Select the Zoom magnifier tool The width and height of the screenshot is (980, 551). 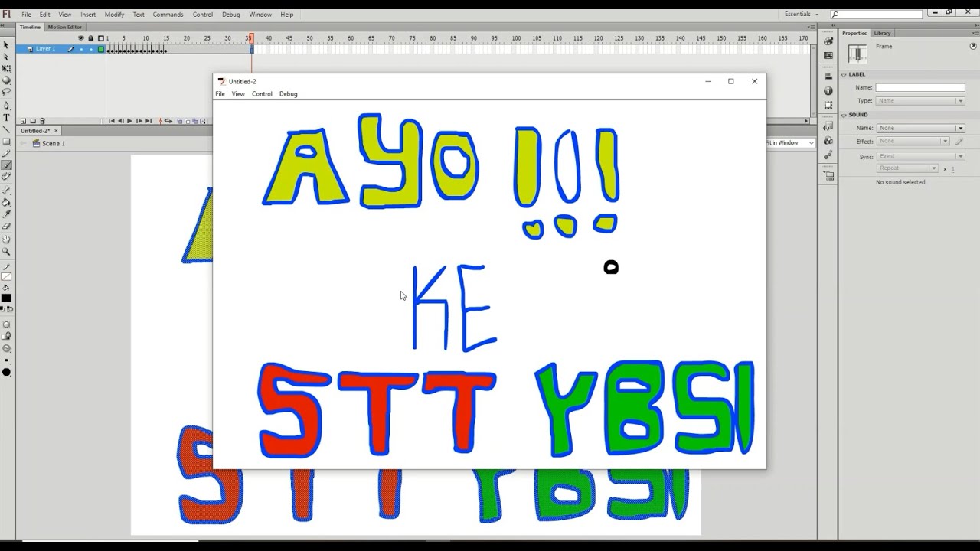tap(6, 251)
